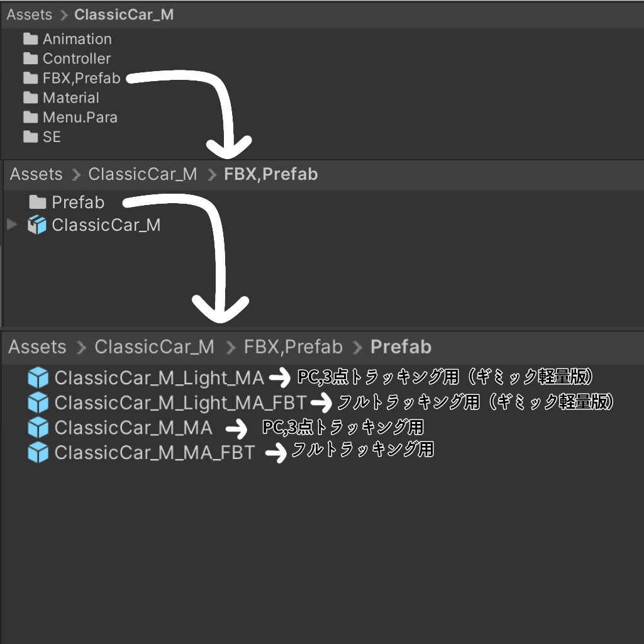Click the Animation folder icon
The image size is (644, 644).
31,39
